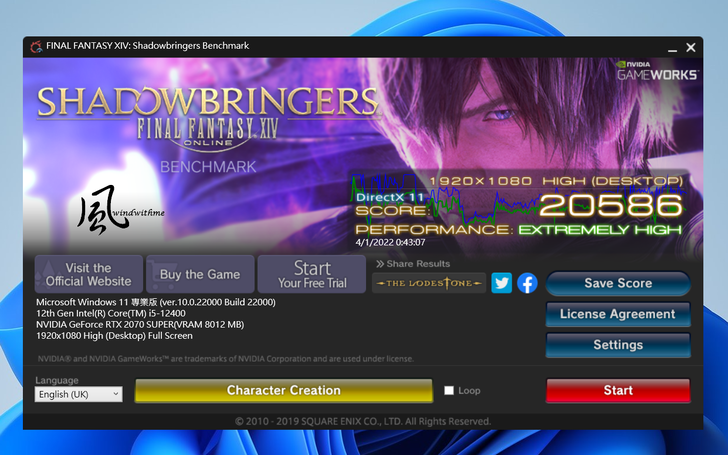
Task: Click Buy the Game button
Action: (x=200, y=274)
